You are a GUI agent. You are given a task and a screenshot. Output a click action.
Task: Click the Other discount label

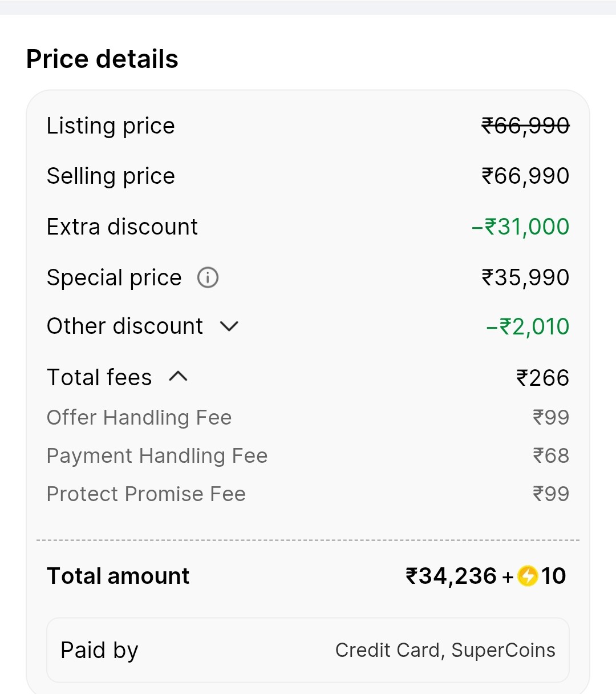click(x=125, y=326)
